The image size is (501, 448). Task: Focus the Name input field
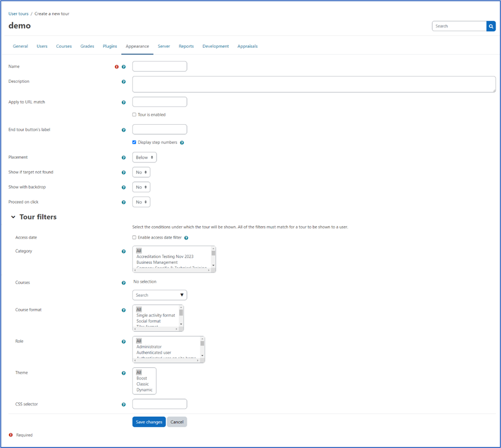160,66
